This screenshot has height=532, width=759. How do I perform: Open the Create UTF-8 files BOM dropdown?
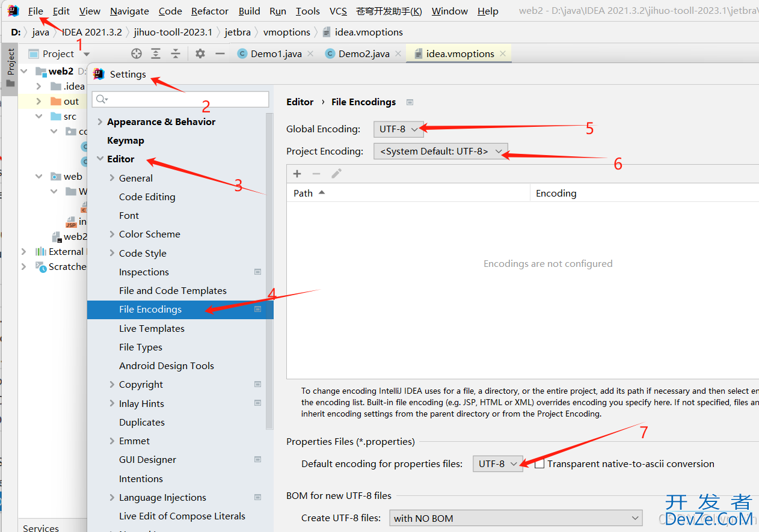click(x=516, y=518)
